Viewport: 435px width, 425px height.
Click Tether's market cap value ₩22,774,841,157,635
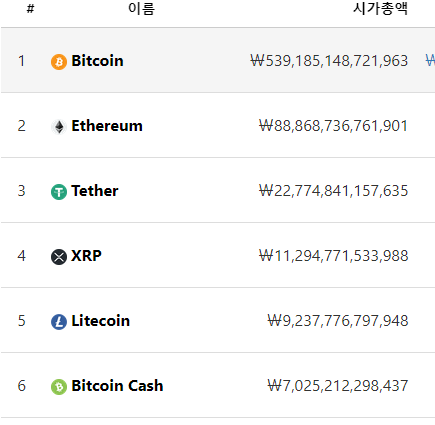click(x=333, y=191)
